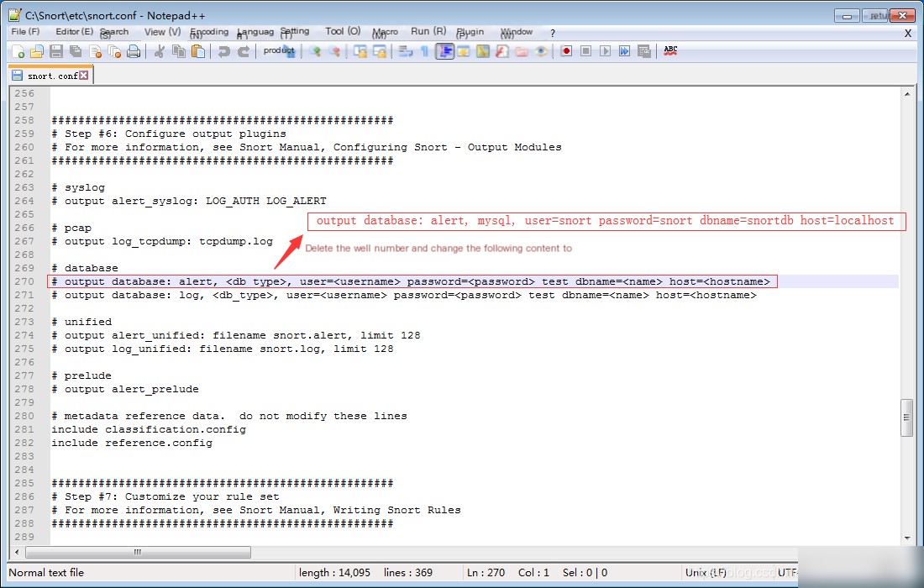
Task: Click 'Normal text file' in the status bar
Action: (46, 573)
